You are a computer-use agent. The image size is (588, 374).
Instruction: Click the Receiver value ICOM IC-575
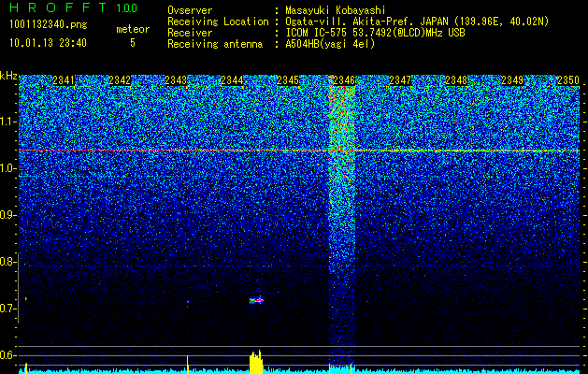pos(319,33)
